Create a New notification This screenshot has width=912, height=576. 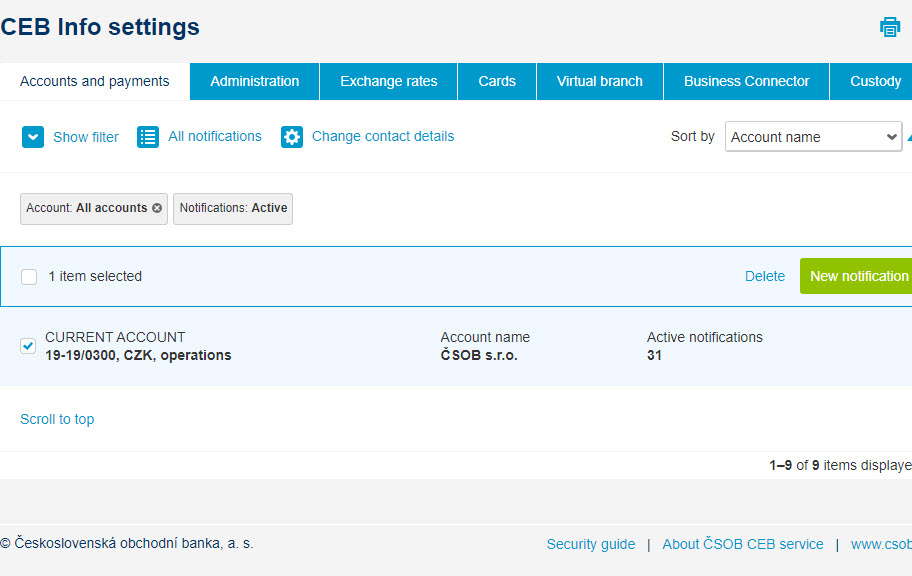click(856, 276)
